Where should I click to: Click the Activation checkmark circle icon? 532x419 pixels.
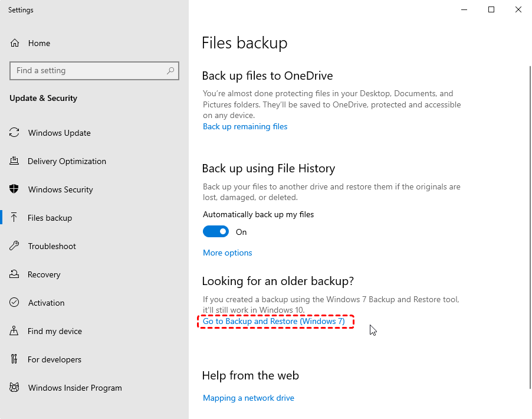(x=14, y=302)
